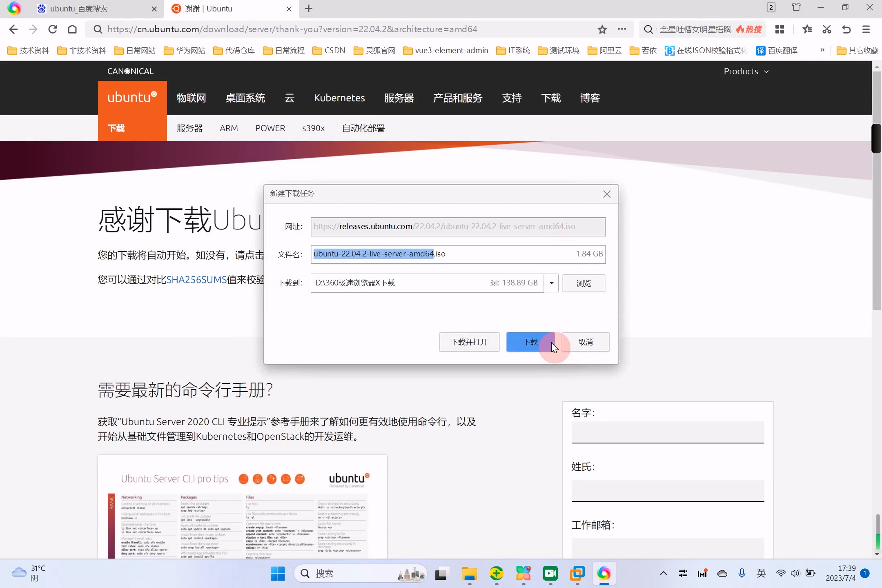The width and height of the screenshot is (882, 588).
Task: Click the 名字 input field
Action: (x=668, y=432)
